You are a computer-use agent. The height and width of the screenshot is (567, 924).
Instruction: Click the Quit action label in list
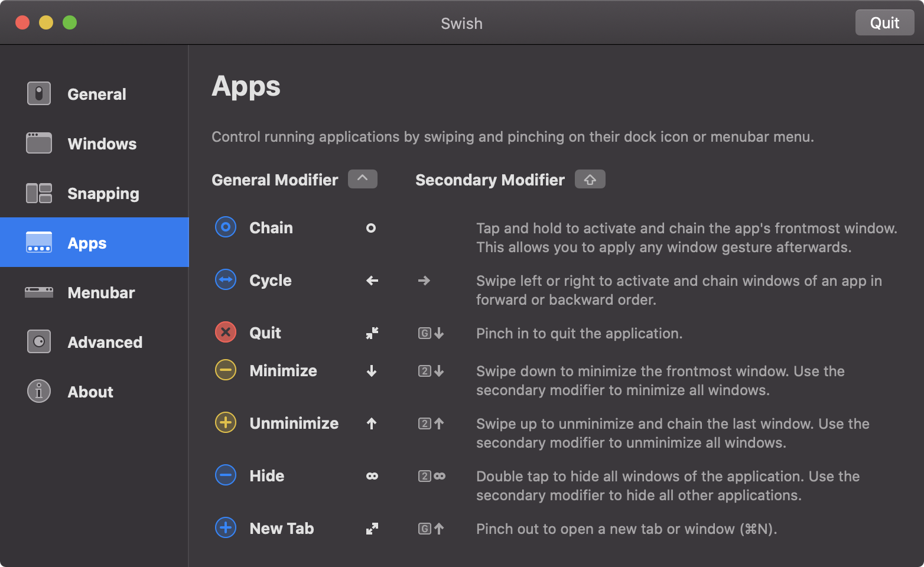pos(265,333)
